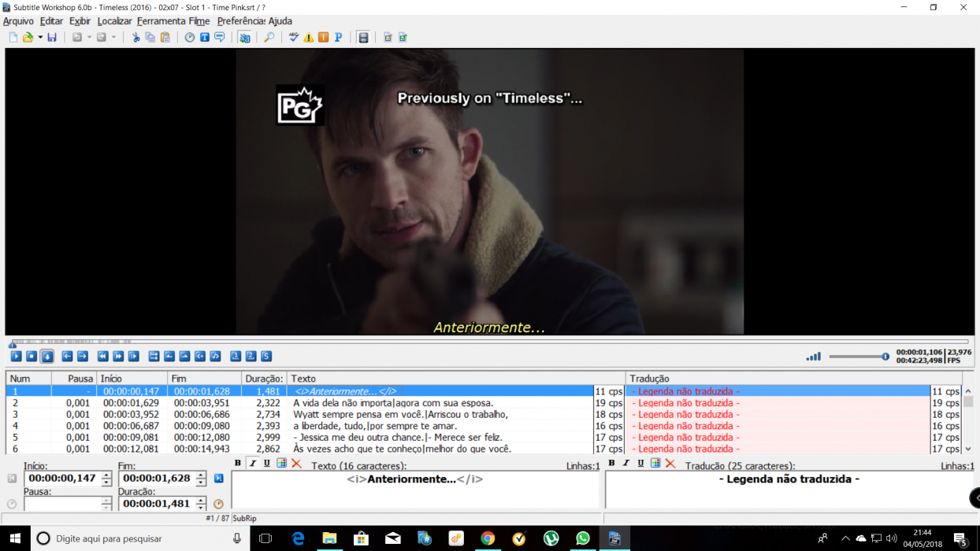Screen dimensions: 980x551
Task: Increase the Início time with up stepper
Action: [106, 475]
